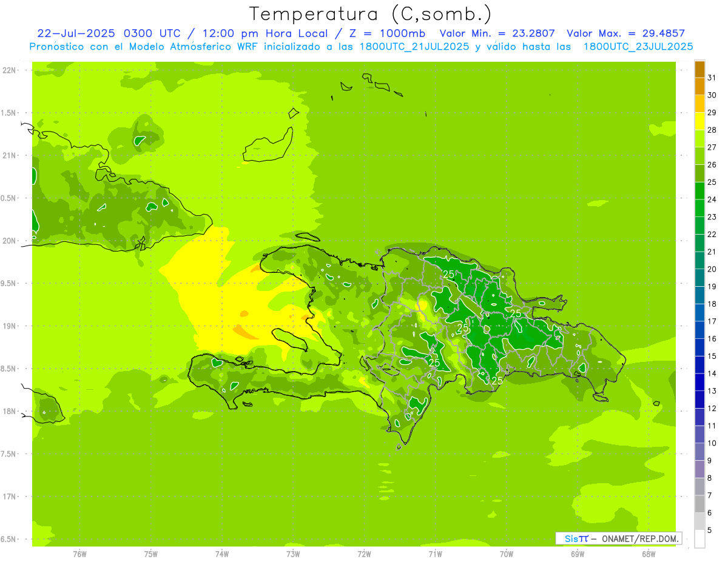Click the legend label "23"

click(x=712, y=217)
